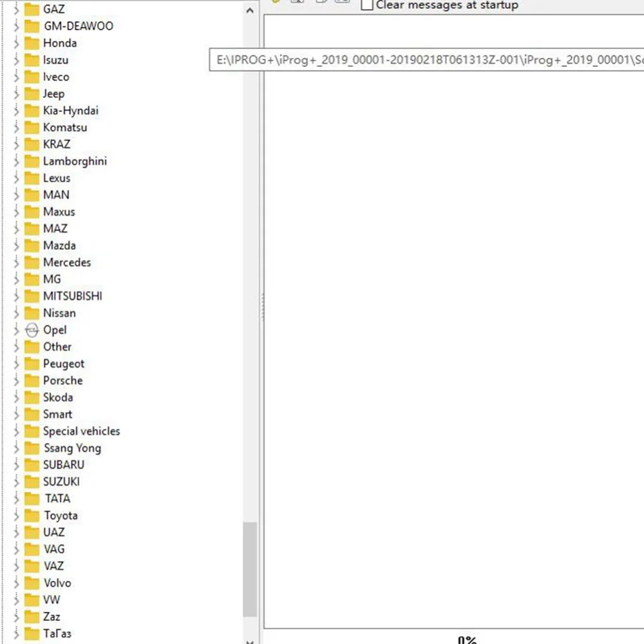Select the Lamborghini entry label

pos(75,161)
